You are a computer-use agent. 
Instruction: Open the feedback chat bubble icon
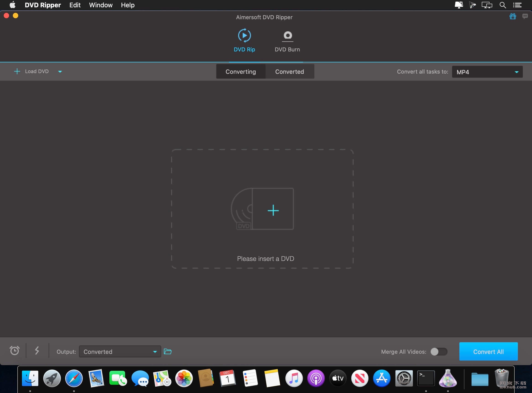click(525, 16)
